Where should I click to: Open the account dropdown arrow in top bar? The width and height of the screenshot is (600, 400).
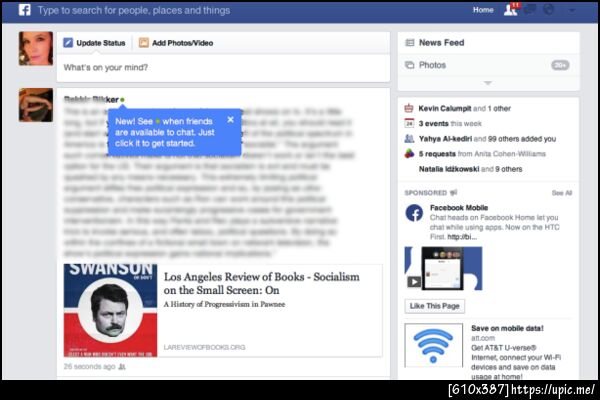(x=572, y=10)
